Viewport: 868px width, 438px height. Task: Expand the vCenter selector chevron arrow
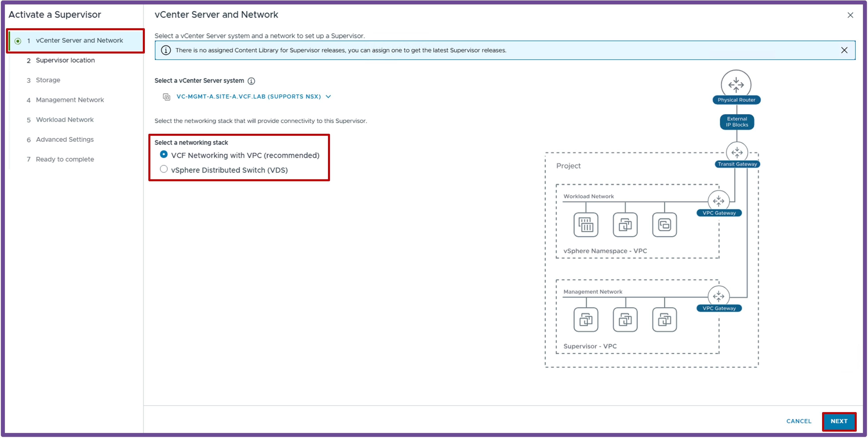pyautogui.click(x=328, y=97)
